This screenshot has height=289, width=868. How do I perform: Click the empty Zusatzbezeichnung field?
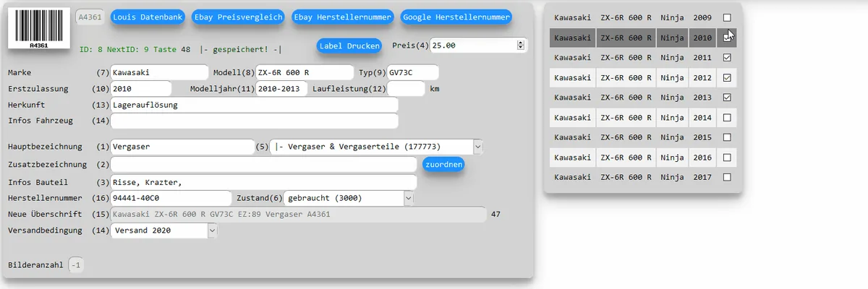click(263, 165)
